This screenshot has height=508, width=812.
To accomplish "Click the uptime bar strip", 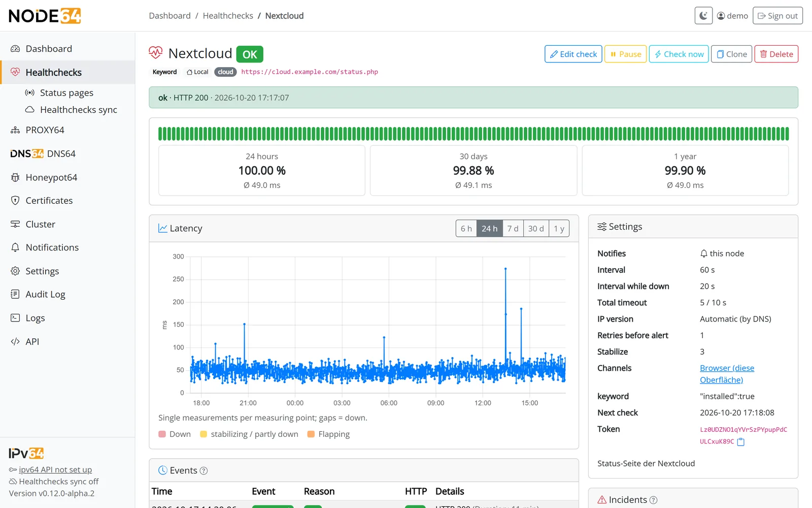I will click(473, 134).
